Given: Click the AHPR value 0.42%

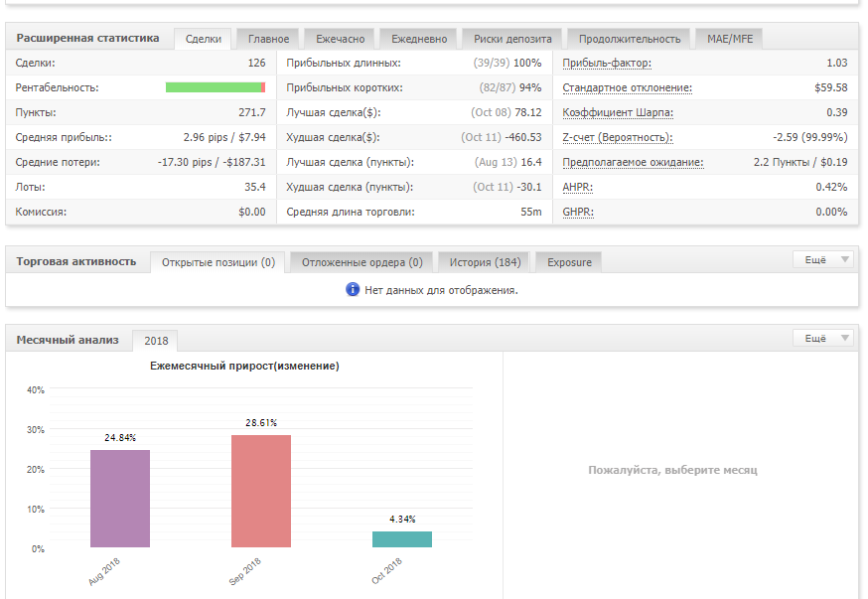Looking at the screenshot, I should click(831, 187).
